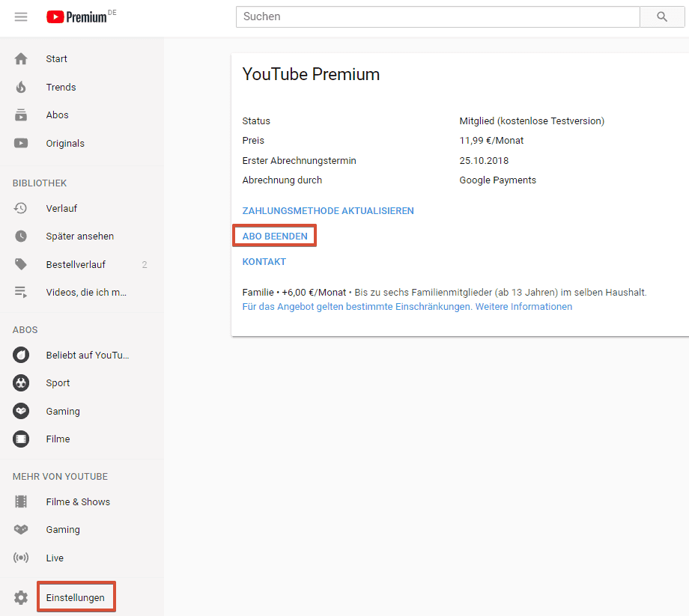Open Später ansehen list
The height and width of the screenshot is (616, 689).
pyautogui.click(x=82, y=237)
